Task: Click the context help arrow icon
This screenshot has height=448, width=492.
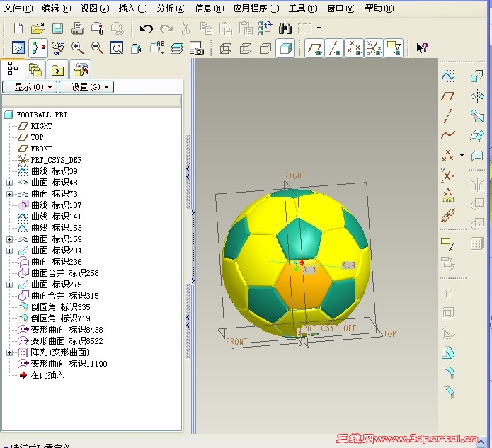Action: coord(422,47)
